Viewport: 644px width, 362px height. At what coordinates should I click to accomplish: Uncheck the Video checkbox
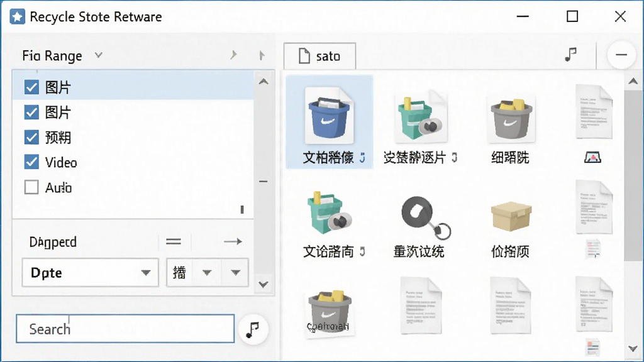31,162
